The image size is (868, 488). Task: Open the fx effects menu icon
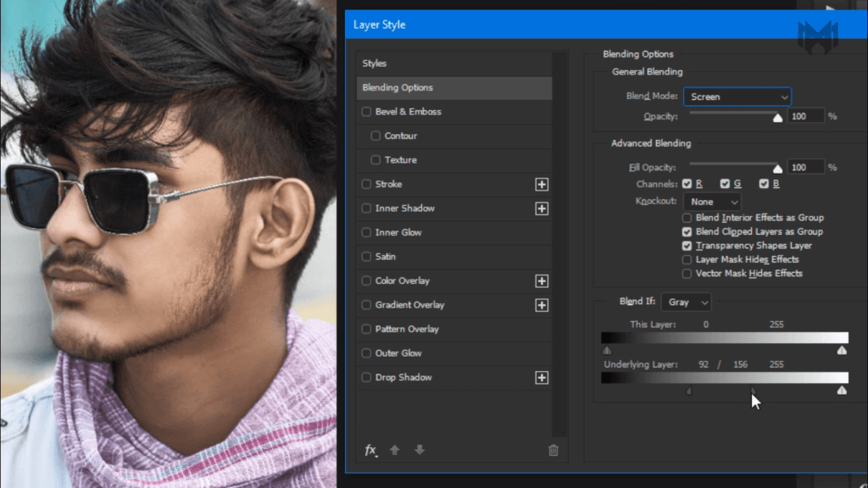point(371,451)
